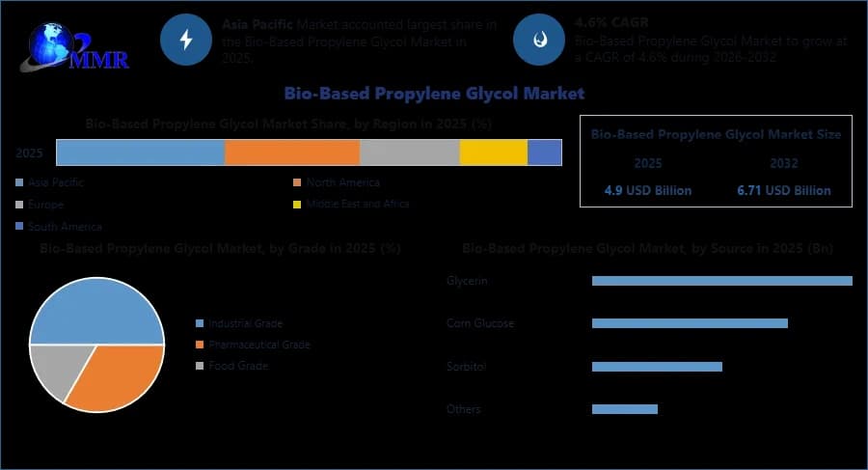Click the 'South America' legend label
Viewport: 868px width, 470px height.
65,227
